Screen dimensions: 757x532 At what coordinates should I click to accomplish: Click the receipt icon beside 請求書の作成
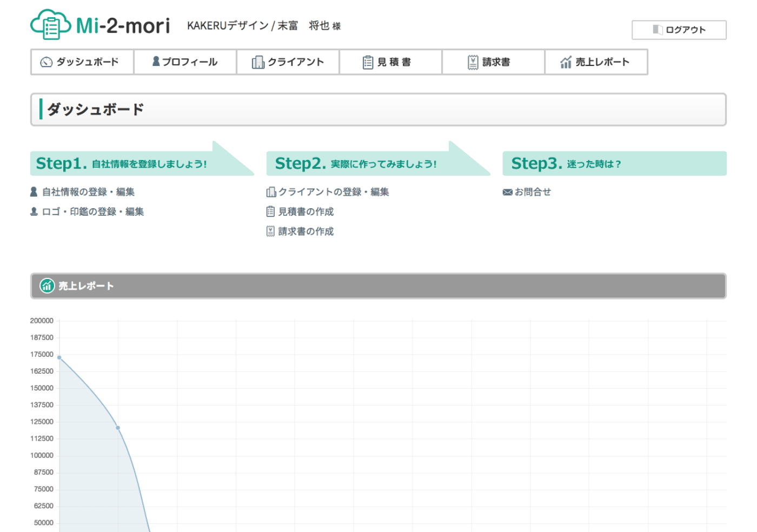coord(270,231)
